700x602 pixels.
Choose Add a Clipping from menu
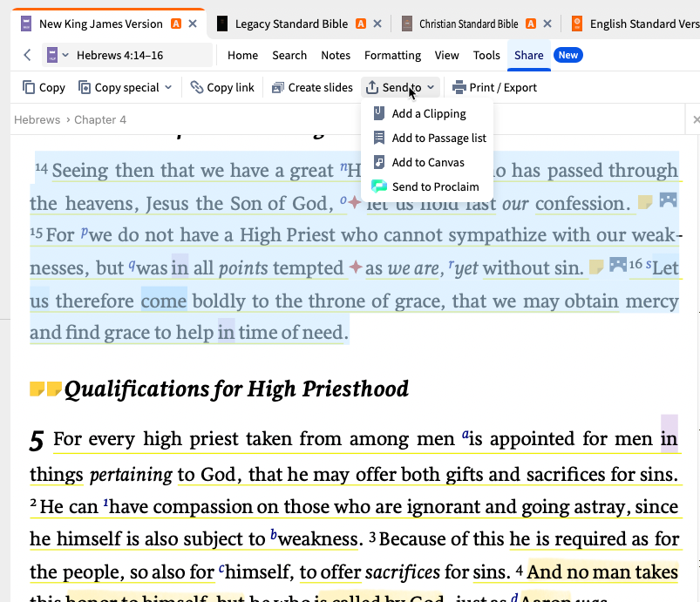click(x=427, y=114)
